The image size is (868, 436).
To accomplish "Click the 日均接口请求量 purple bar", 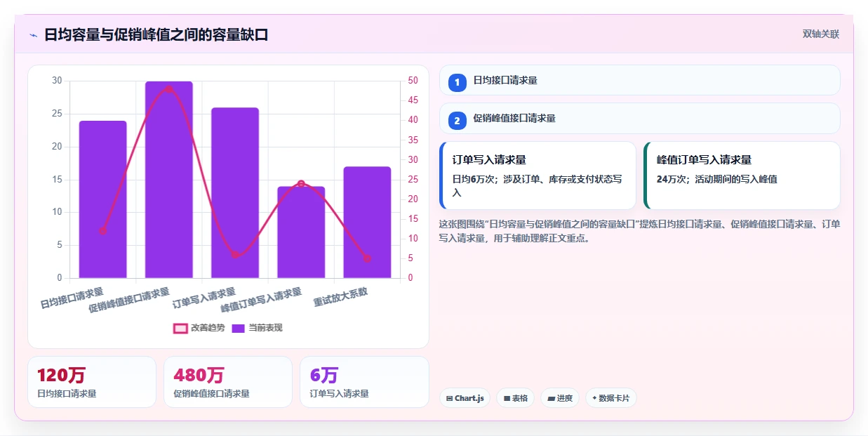I will point(102,199).
